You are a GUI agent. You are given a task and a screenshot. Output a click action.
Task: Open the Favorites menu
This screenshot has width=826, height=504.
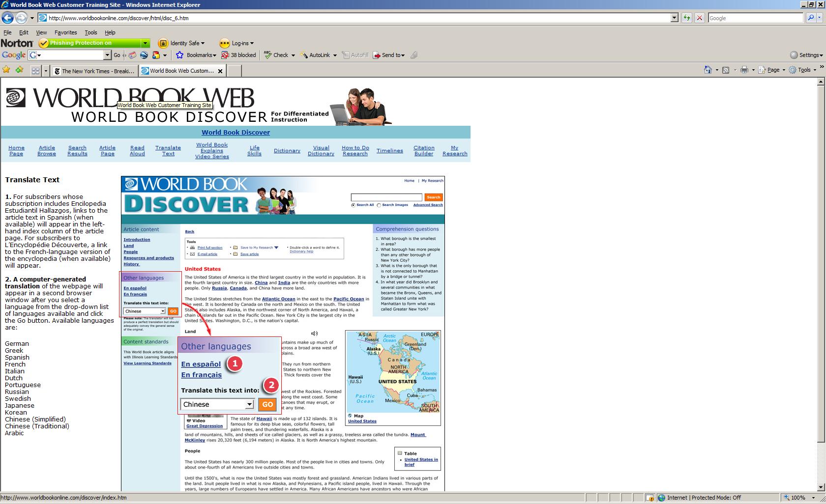pos(65,32)
